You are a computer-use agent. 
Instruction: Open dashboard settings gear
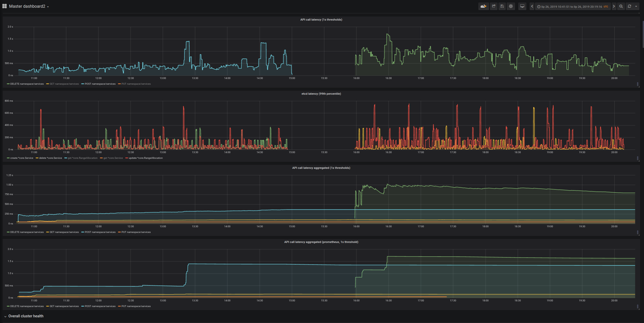511,6
